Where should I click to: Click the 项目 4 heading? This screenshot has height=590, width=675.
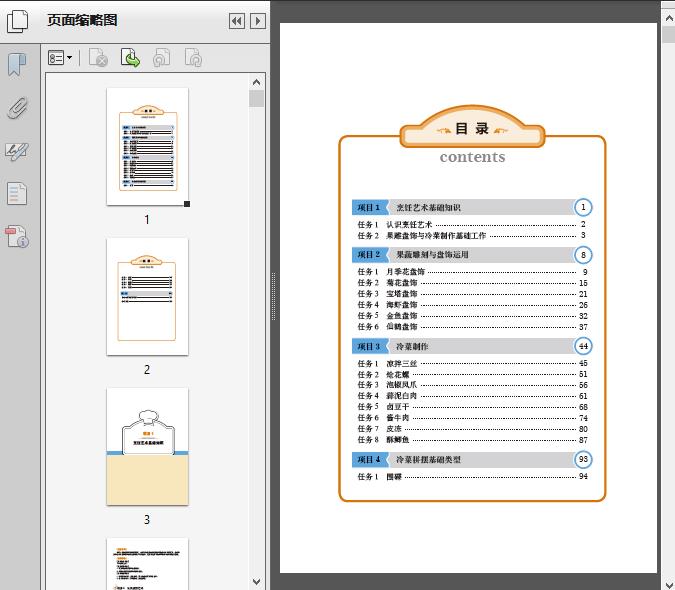[369, 460]
